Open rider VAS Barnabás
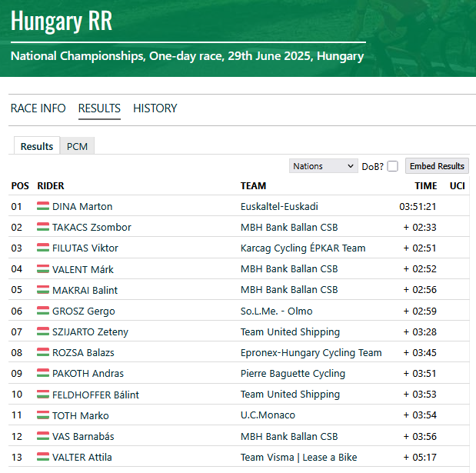 point(83,437)
